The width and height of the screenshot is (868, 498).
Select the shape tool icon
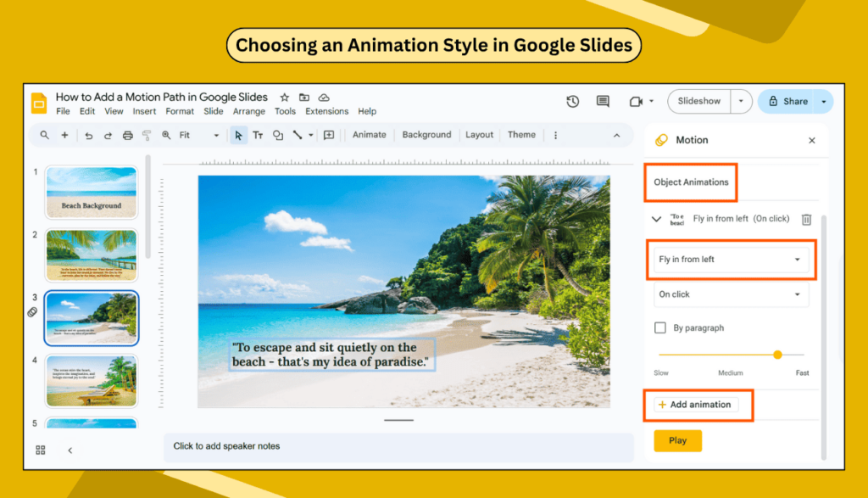tap(278, 136)
